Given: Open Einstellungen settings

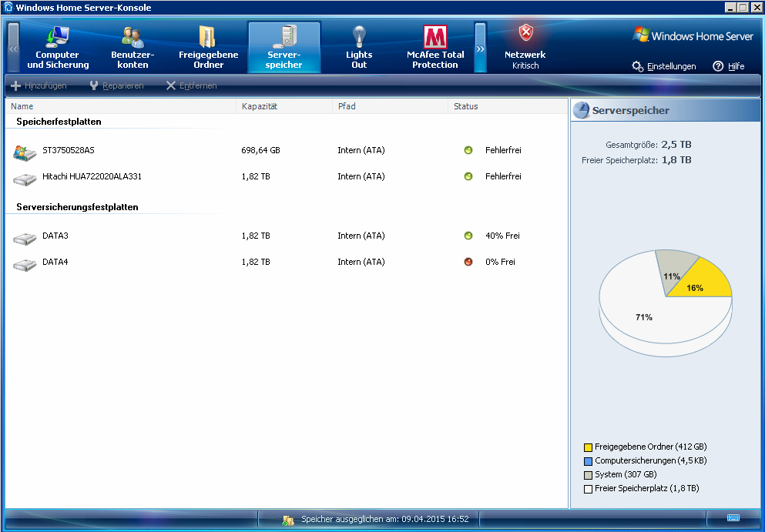Looking at the screenshot, I should click(663, 66).
